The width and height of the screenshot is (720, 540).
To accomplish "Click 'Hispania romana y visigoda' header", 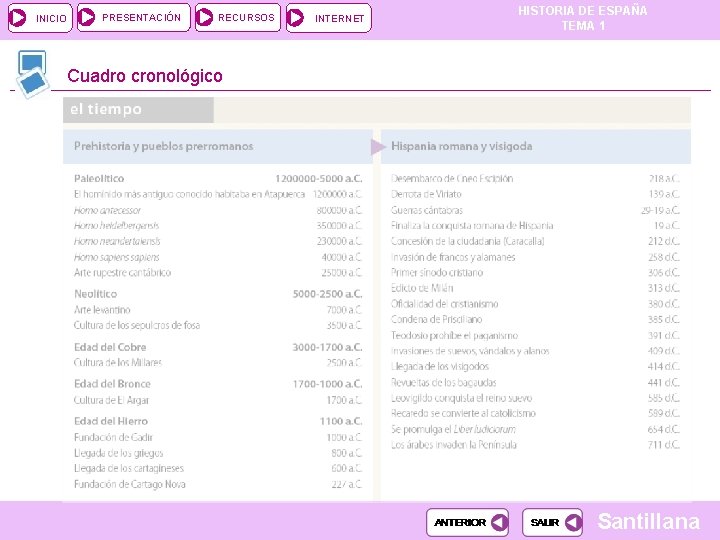I will 461,146.
